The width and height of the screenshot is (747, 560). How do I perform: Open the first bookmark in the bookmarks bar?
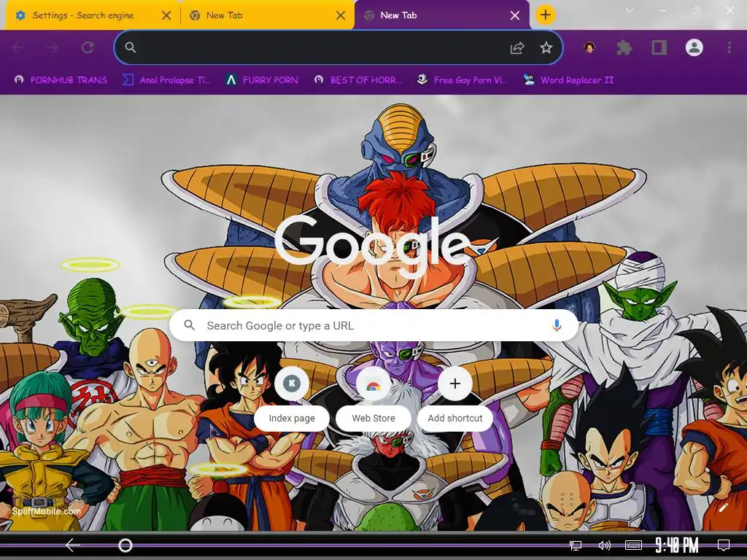click(x=61, y=80)
